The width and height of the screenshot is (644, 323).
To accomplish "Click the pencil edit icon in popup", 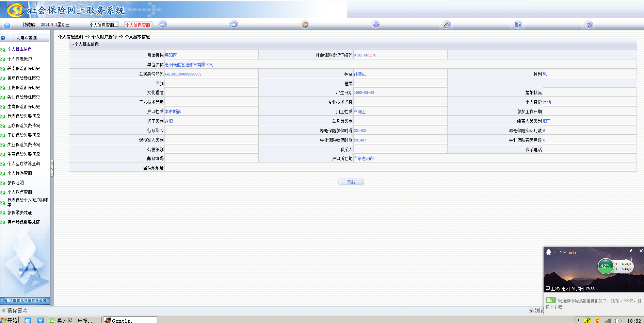I will click(631, 251).
